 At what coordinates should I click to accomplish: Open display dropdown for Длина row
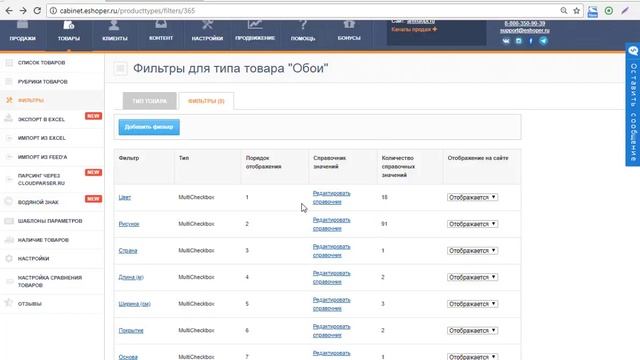coord(472,277)
